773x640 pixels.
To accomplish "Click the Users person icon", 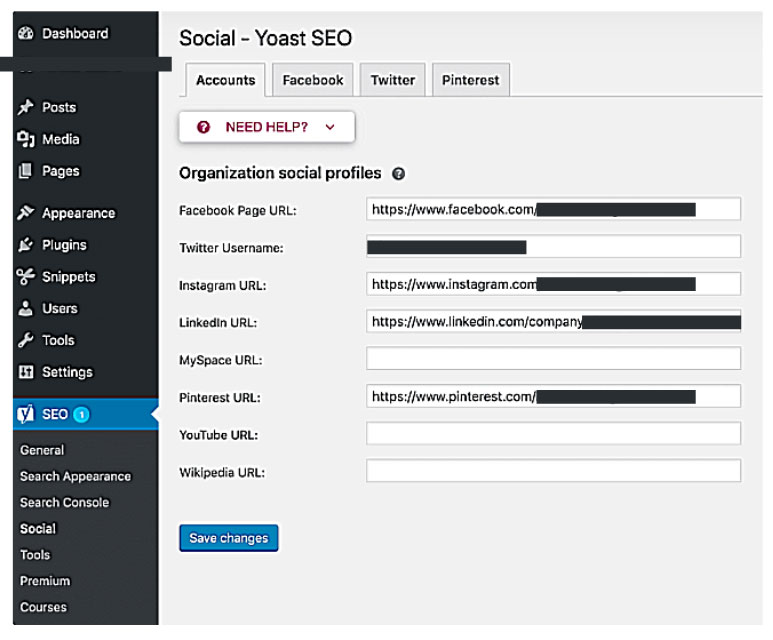I will pos(26,309).
